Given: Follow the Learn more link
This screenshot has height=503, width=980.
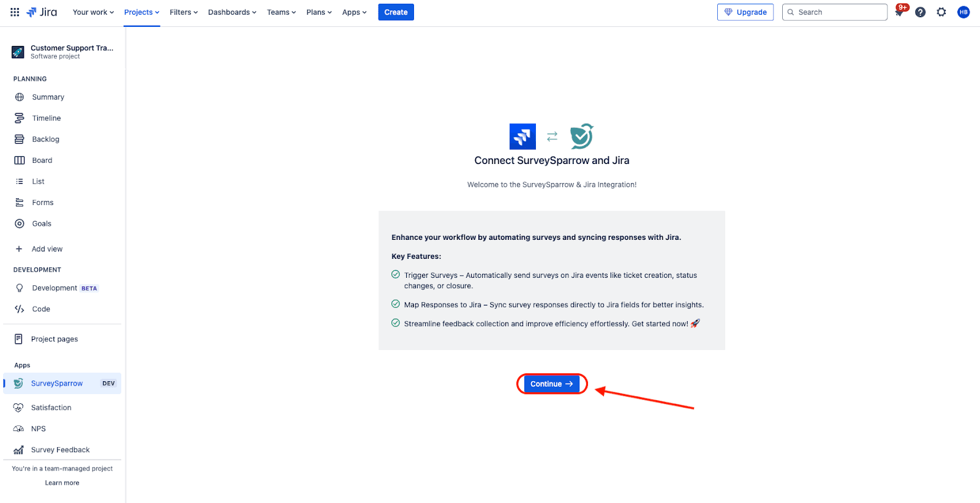Looking at the screenshot, I should tap(62, 483).
